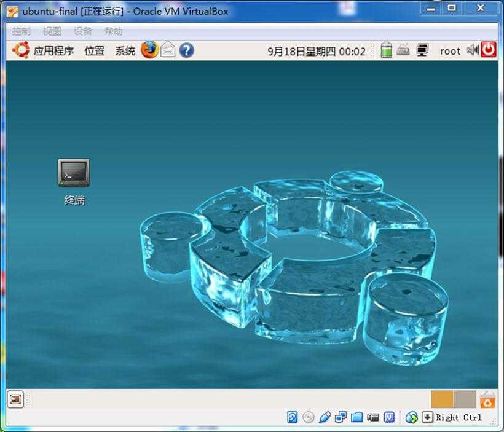Click the optical CD drive status icon
The width and height of the screenshot is (504, 432).
pyautogui.click(x=309, y=417)
